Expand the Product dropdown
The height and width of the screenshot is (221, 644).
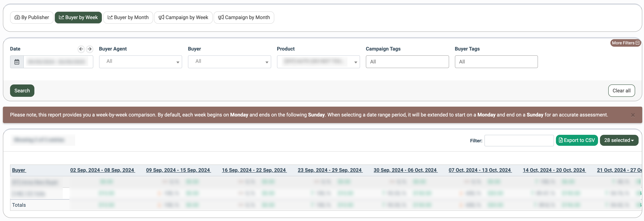(318, 62)
